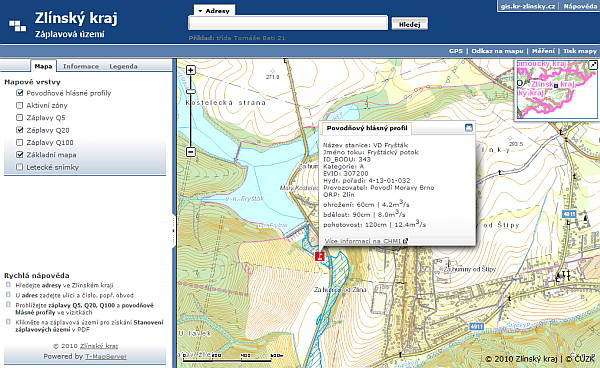Open the Adresy search type dropdown
Viewport: 600px width, 368px height.
(x=214, y=11)
